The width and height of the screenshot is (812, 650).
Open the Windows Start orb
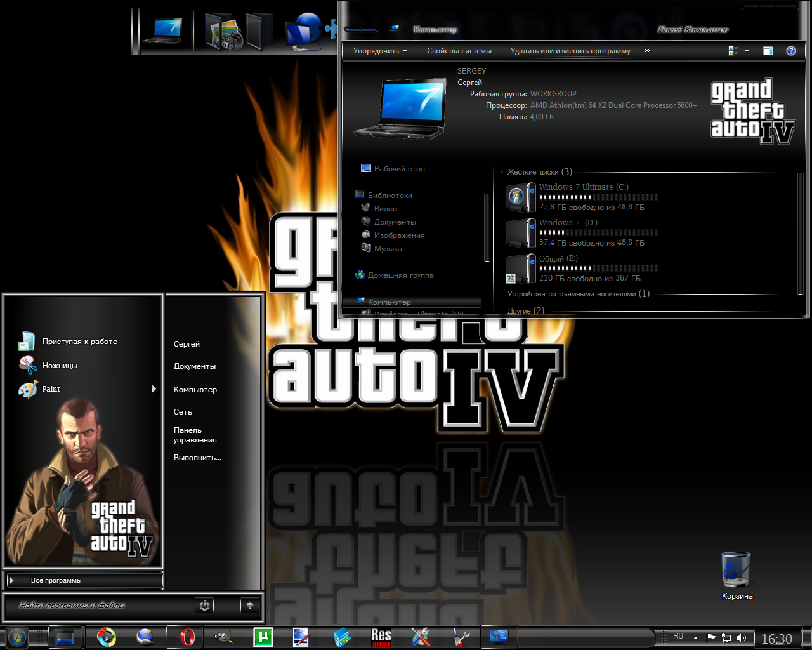tap(17, 637)
